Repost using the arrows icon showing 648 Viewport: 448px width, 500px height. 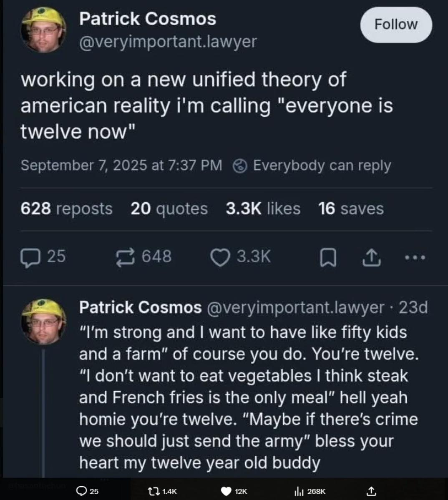click(126, 257)
